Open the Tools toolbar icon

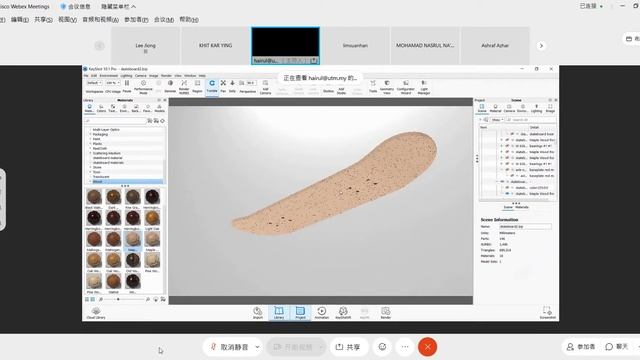(x=373, y=86)
